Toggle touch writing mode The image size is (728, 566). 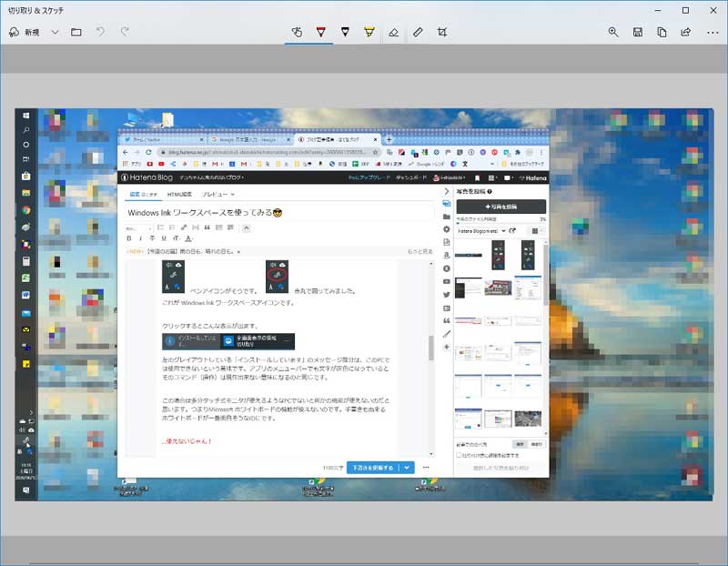(297, 32)
